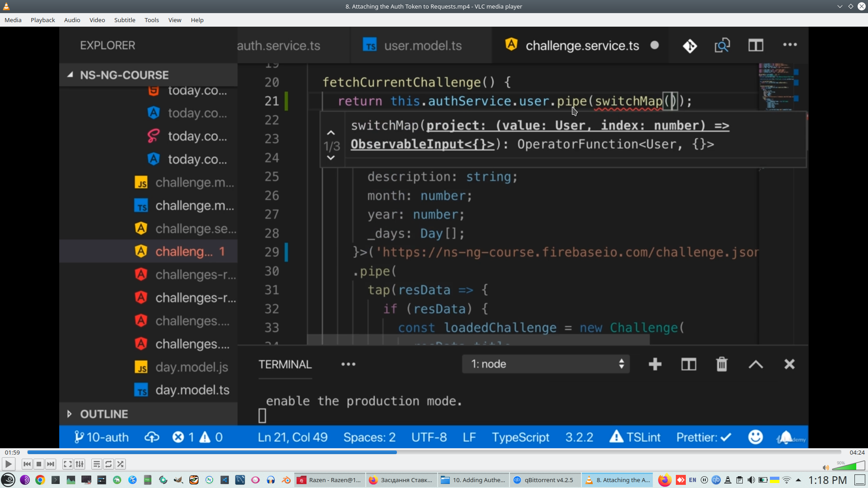The height and width of the screenshot is (488, 868).
Task: Click the Previous media button
Action: tap(27, 464)
